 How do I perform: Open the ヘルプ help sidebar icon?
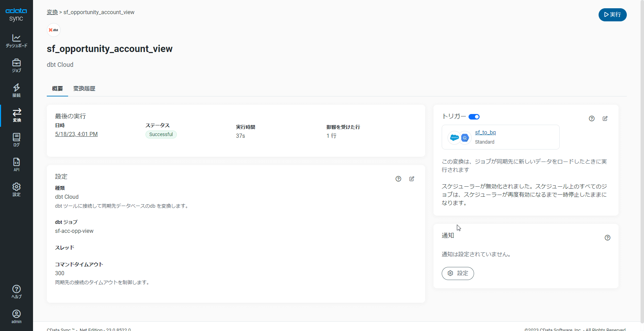(17, 292)
